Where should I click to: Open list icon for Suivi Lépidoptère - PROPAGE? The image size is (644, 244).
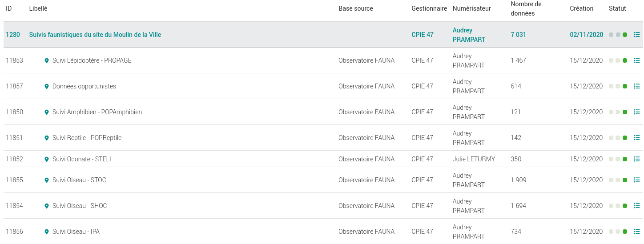636,60
